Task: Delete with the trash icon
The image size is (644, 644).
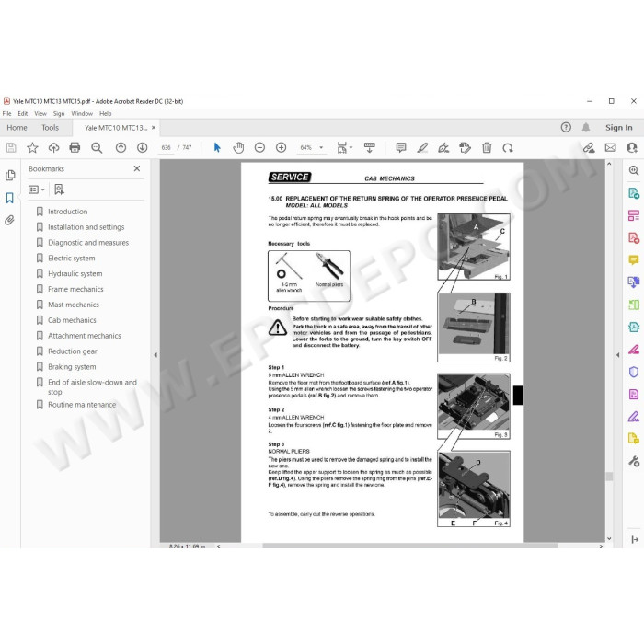Action: click(x=487, y=147)
